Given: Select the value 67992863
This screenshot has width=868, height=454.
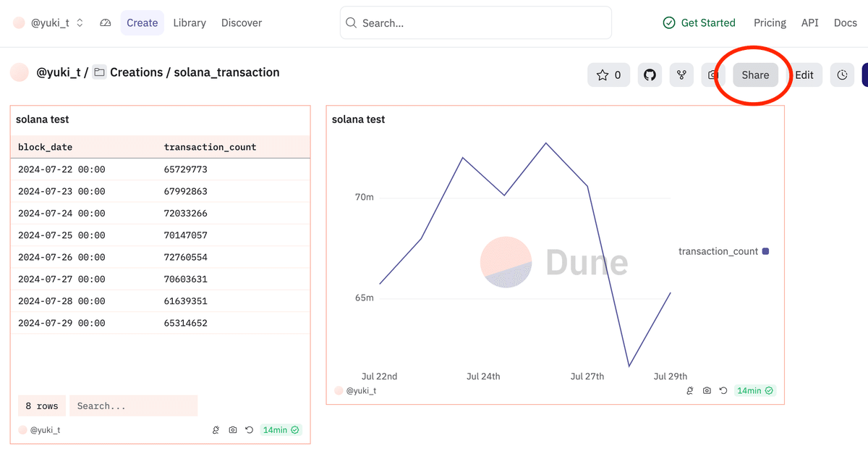Looking at the screenshot, I should click(186, 191).
